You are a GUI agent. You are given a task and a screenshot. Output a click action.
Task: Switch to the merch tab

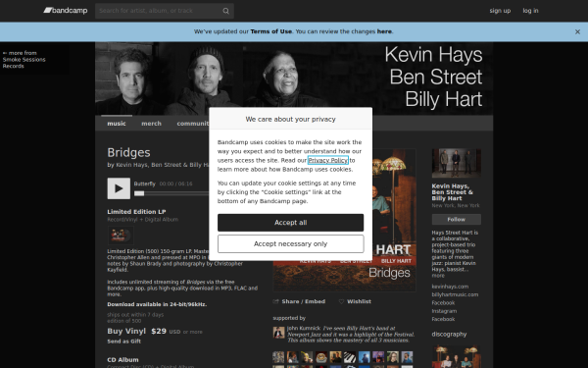[x=152, y=124]
